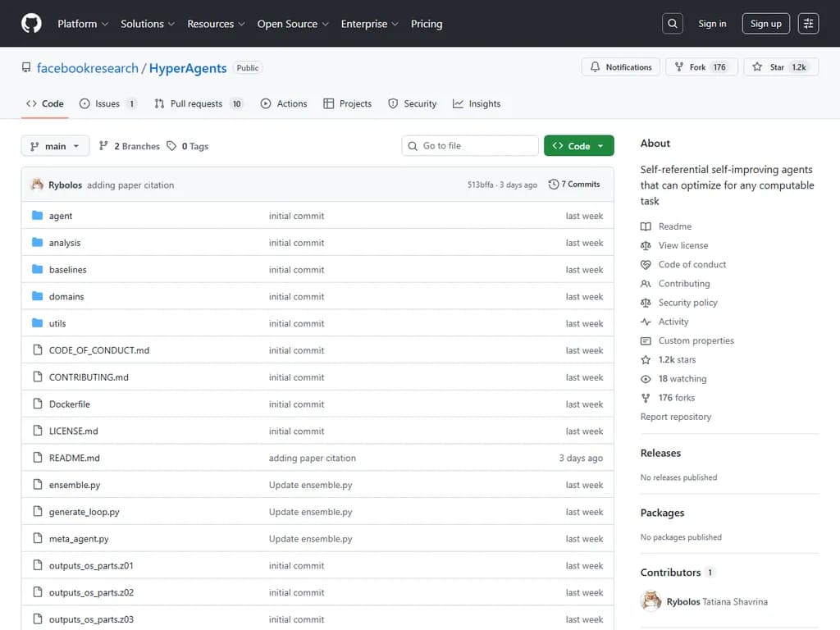Open the README.md file
The height and width of the screenshot is (630, 840).
(75, 459)
